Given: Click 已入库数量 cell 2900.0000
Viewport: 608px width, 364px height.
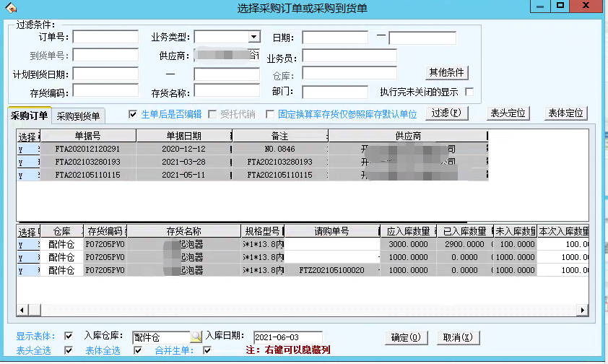Looking at the screenshot, I should pyautogui.click(x=464, y=244).
